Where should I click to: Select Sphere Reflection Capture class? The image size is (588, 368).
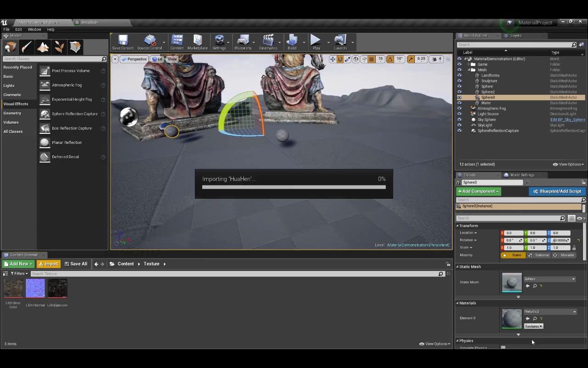click(x=74, y=114)
